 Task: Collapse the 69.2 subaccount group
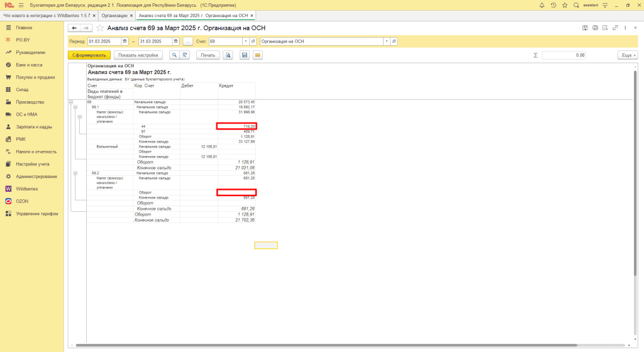(x=75, y=172)
